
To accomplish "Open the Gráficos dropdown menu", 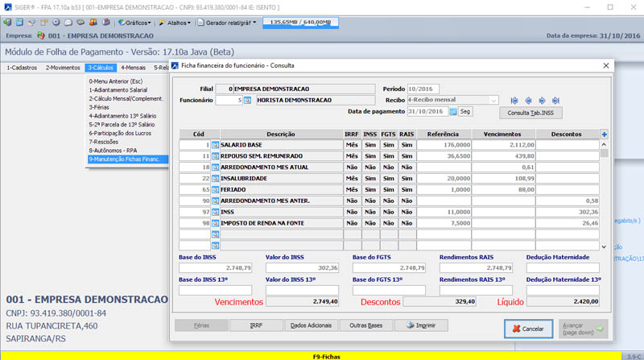I will pos(134,23).
